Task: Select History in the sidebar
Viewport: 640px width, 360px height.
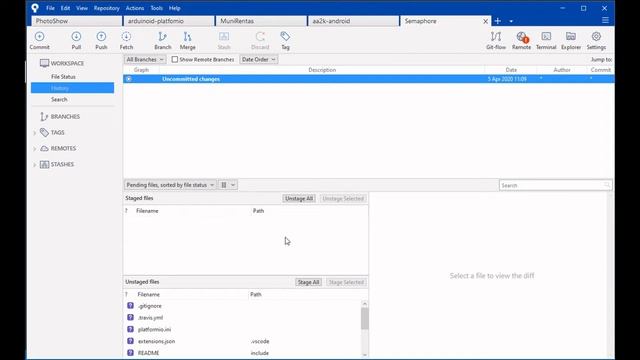Action: pyautogui.click(x=72, y=88)
